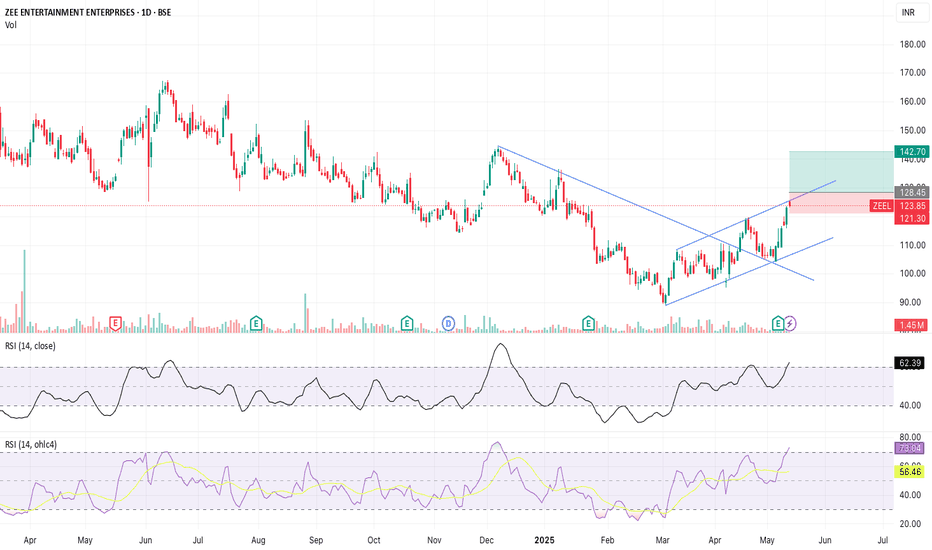Click the 40.00 level in RSI close pane

(x=910, y=406)
